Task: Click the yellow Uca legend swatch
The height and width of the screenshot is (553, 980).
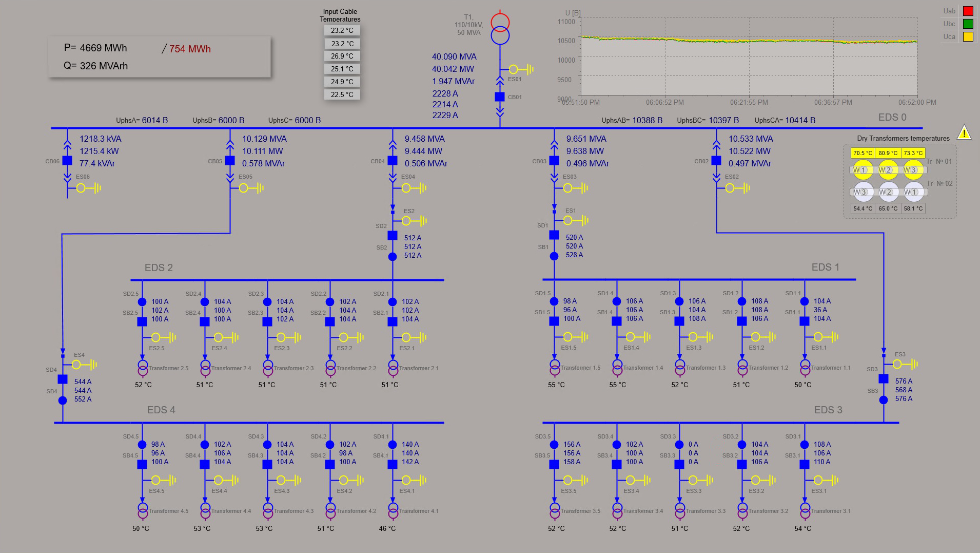Action: coord(968,36)
